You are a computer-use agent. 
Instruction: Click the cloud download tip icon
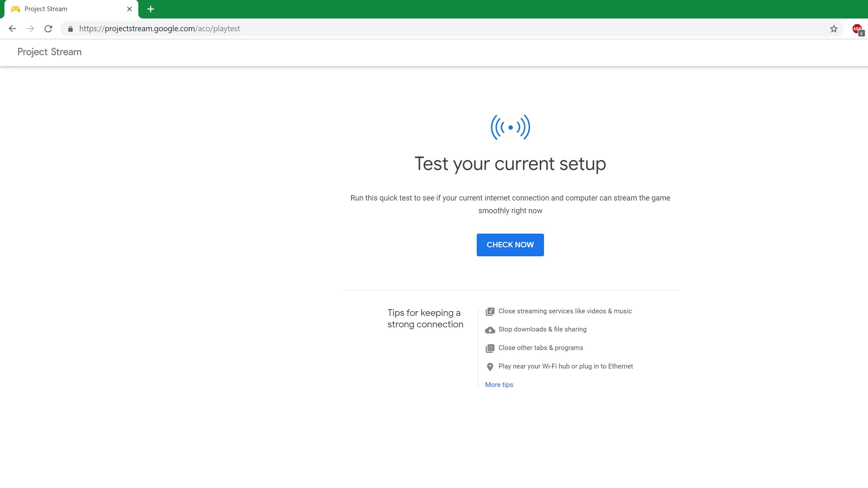pyautogui.click(x=490, y=330)
